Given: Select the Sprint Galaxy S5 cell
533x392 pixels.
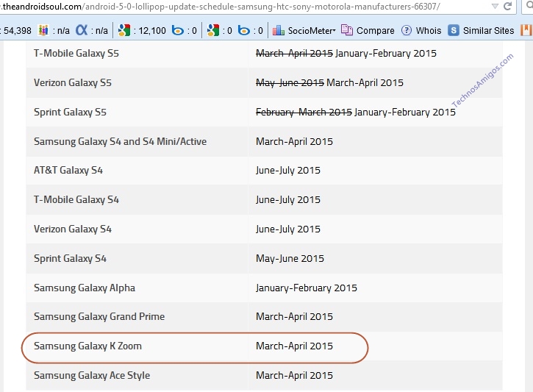Looking at the screenshot, I should click(137, 112).
